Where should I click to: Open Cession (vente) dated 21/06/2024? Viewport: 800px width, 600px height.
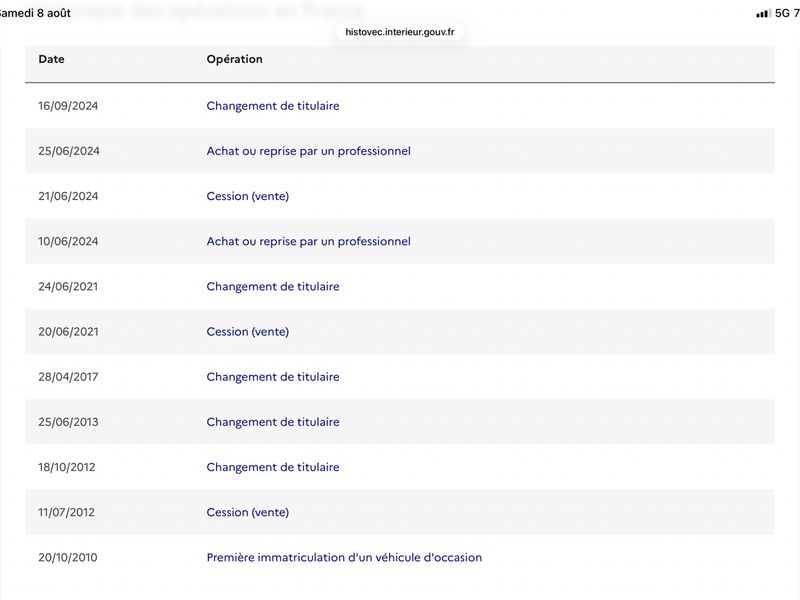pos(247,196)
